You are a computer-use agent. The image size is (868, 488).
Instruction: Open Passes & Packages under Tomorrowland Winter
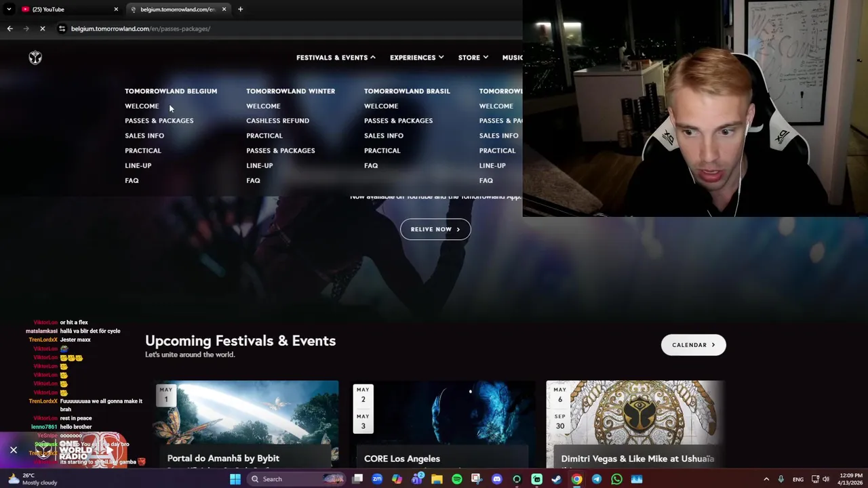(x=280, y=150)
